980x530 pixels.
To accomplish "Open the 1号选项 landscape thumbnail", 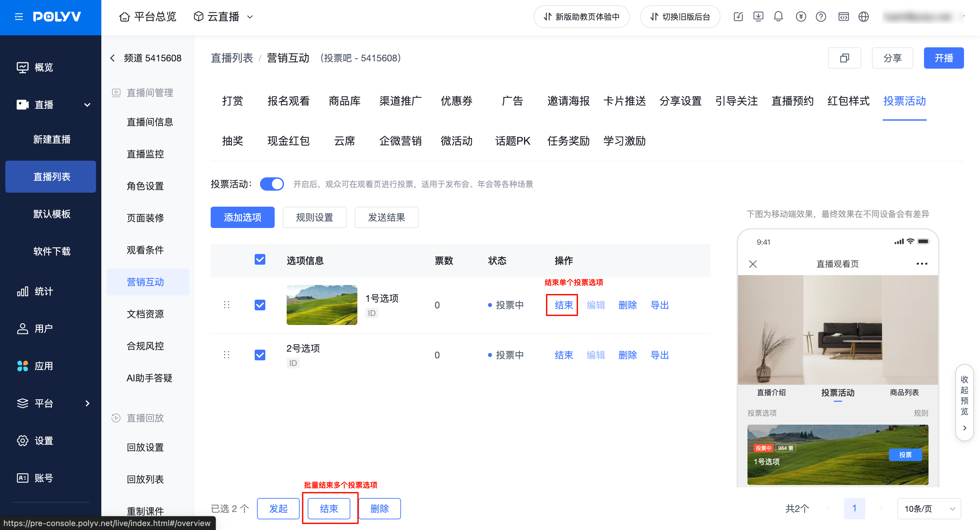I will [x=322, y=305].
